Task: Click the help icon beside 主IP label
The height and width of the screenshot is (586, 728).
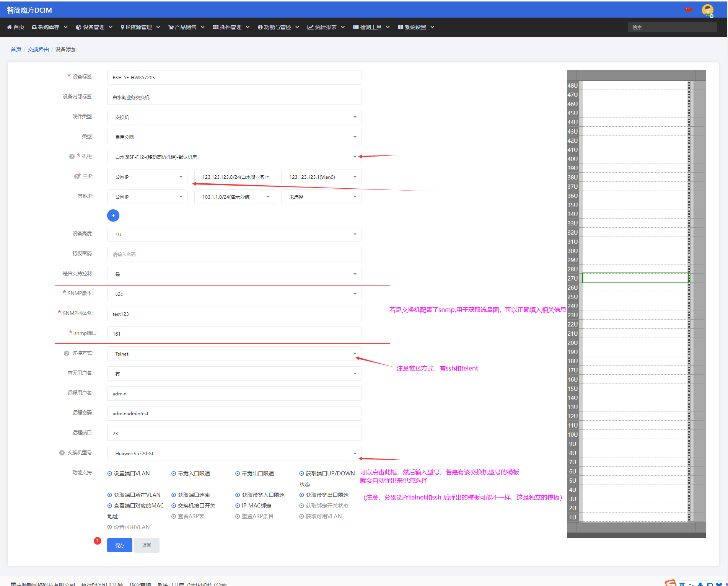Action: [77, 176]
